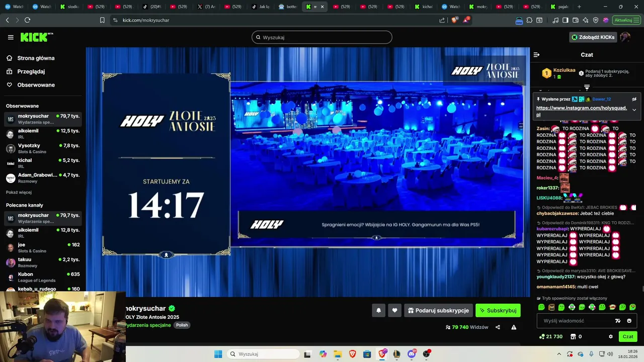Follow channel with heart button
The height and width of the screenshot is (362, 644).
tap(394, 311)
